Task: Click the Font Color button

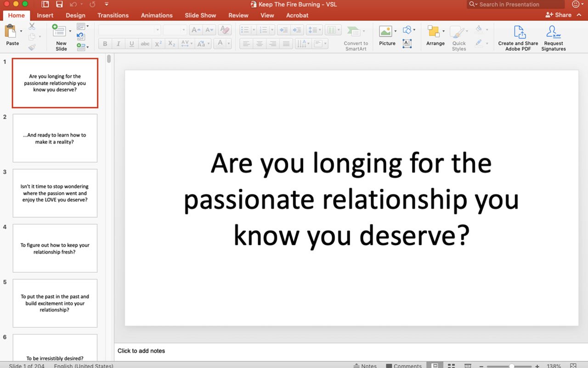Action: 220,44
